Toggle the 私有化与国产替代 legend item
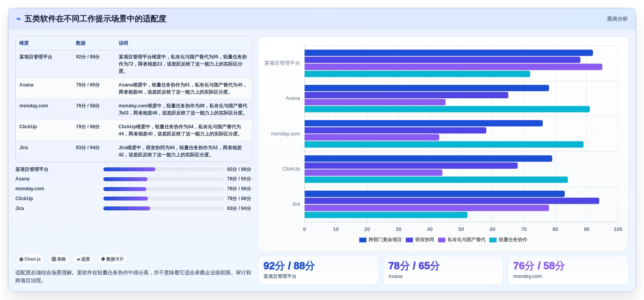 (461, 240)
